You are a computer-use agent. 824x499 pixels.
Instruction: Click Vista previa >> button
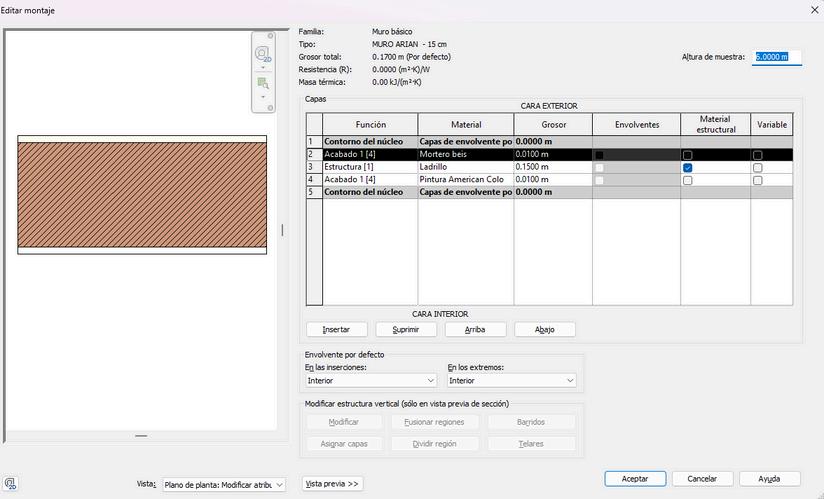332,483
